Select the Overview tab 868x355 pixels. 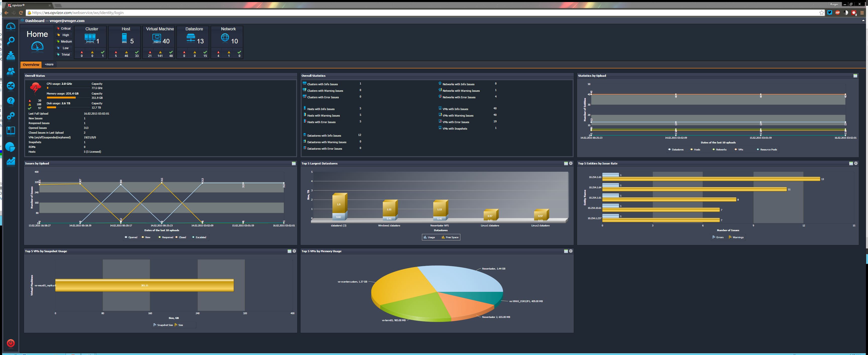(x=31, y=65)
